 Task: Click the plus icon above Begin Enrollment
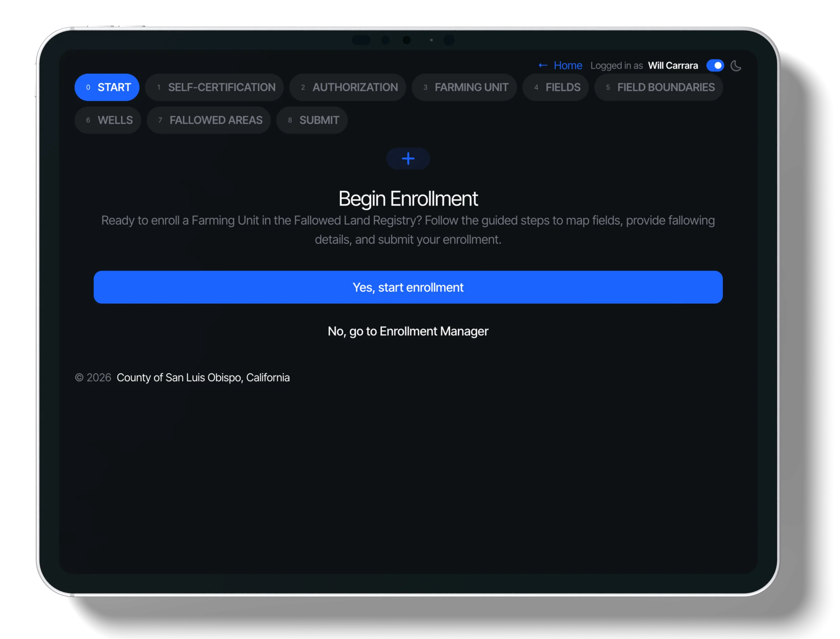(408, 158)
